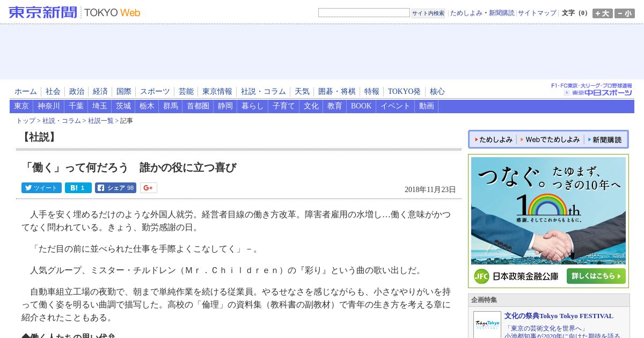Screen dimensions: 644x338
Task: Open 暮らし in the blue bar
Action: pyautogui.click(x=253, y=106)
